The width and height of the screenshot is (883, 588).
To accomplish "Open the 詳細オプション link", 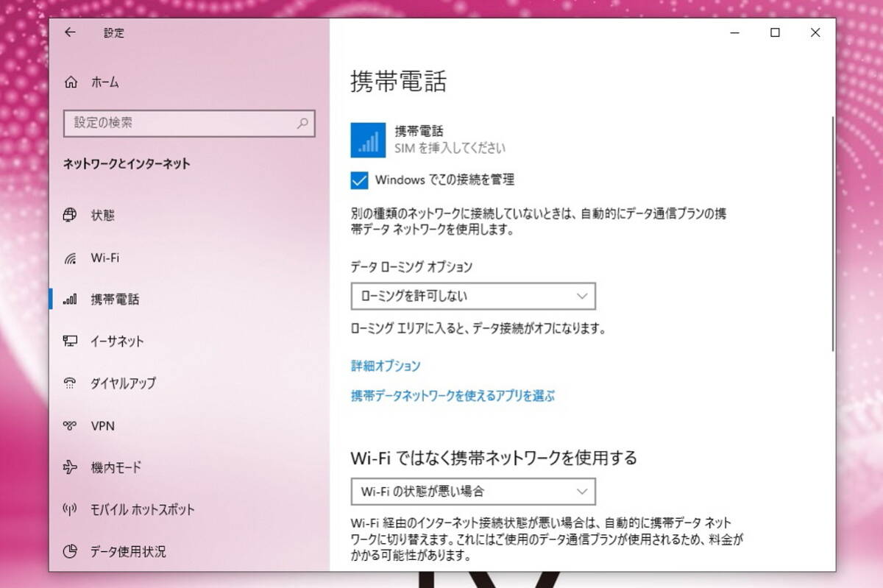I will pos(386,366).
